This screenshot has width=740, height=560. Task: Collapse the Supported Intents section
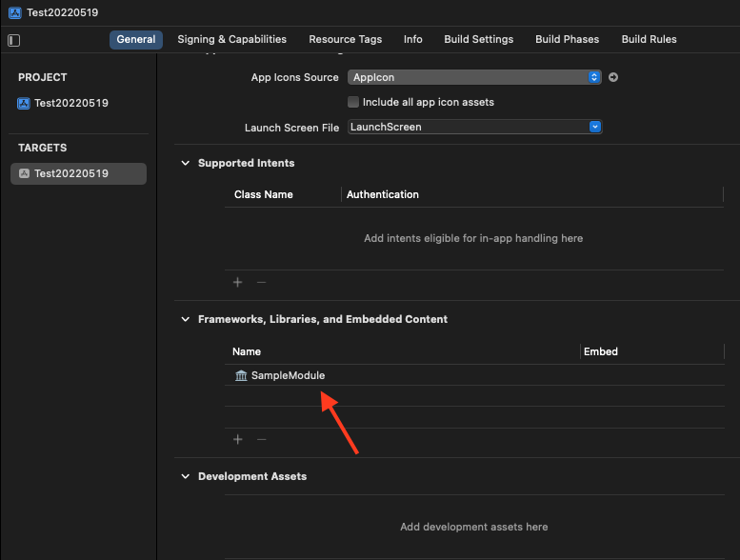(186, 163)
